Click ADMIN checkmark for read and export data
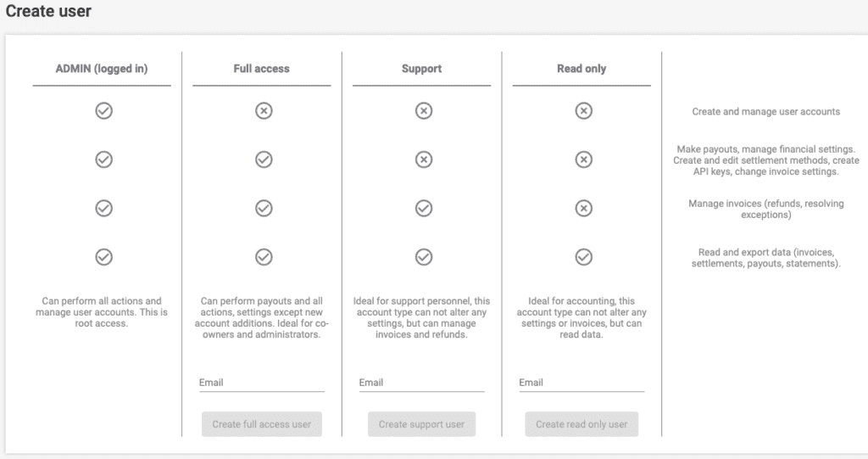Screen dimensions: 868x459 click(x=103, y=257)
